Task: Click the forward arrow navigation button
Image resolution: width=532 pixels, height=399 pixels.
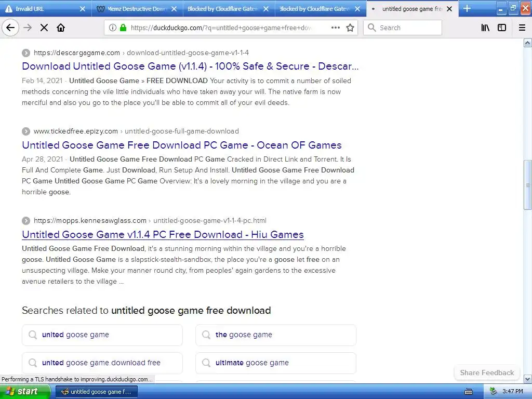Action: (x=28, y=28)
